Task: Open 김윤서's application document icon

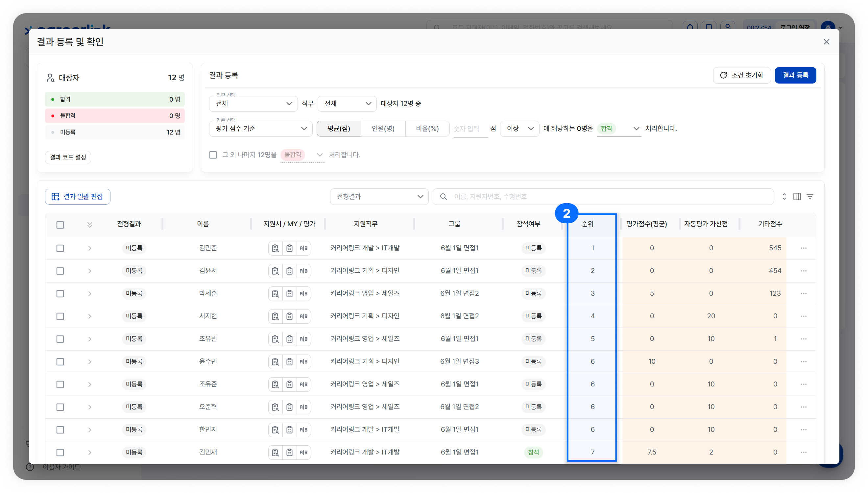Action: pos(275,271)
